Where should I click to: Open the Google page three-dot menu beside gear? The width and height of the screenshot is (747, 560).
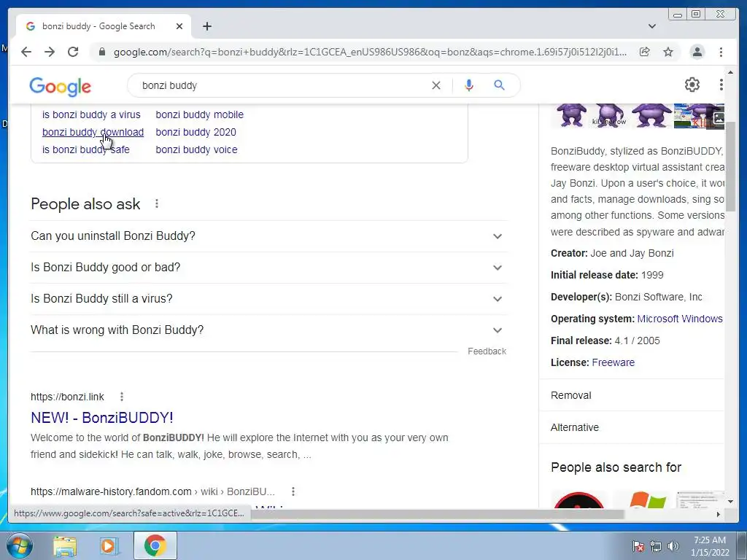(721, 85)
